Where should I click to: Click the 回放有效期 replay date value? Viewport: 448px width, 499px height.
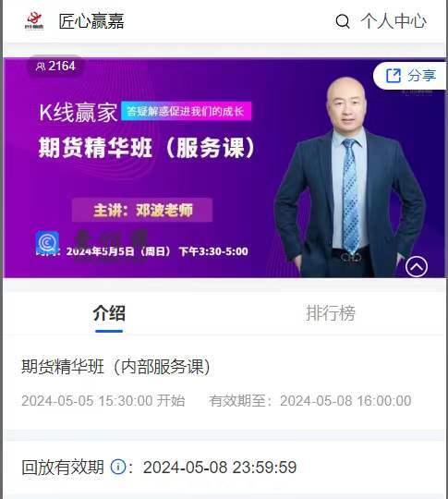[x=220, y=468]
